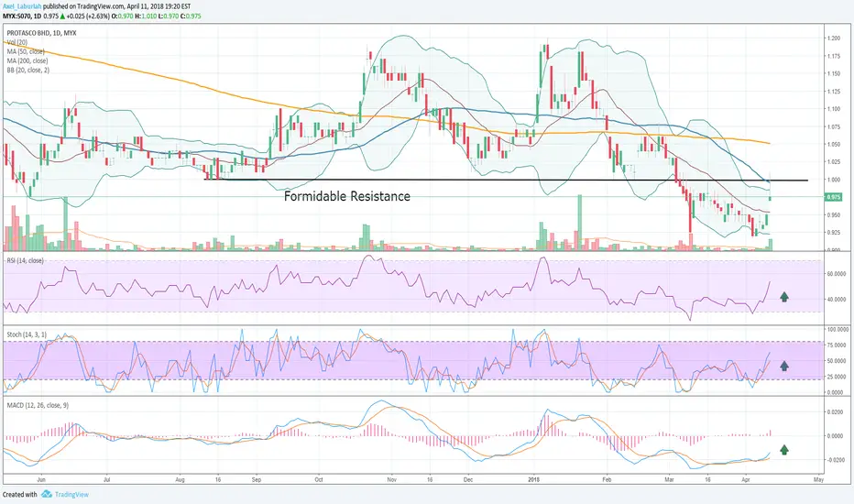This screenshot has width=854, height=504.
Task: Click the 'Stoch (14, 3, 1)' panel label
Action: coord(27,334)
